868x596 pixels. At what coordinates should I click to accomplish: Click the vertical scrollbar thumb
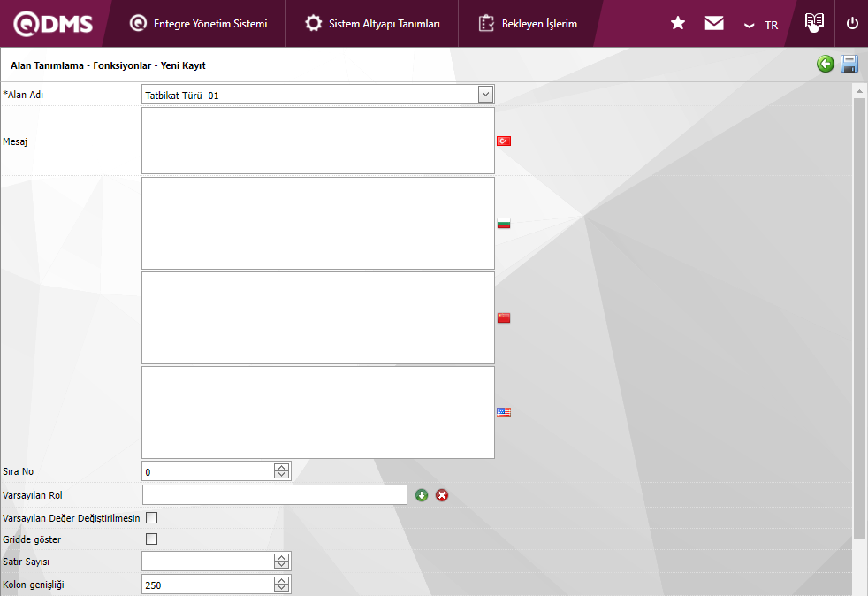(859, 318)
